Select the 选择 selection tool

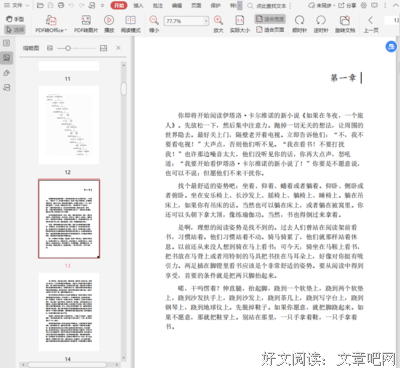tap(15, 30)
